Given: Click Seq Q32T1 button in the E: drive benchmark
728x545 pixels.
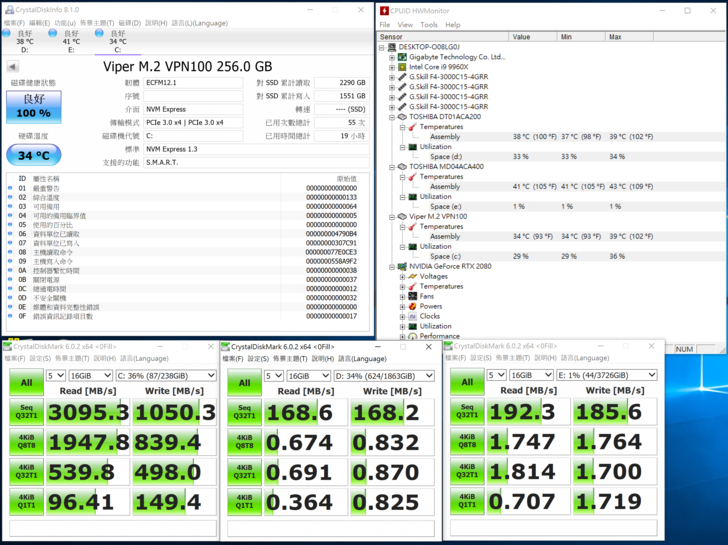Looking at the screenshot, I should 468,413.
